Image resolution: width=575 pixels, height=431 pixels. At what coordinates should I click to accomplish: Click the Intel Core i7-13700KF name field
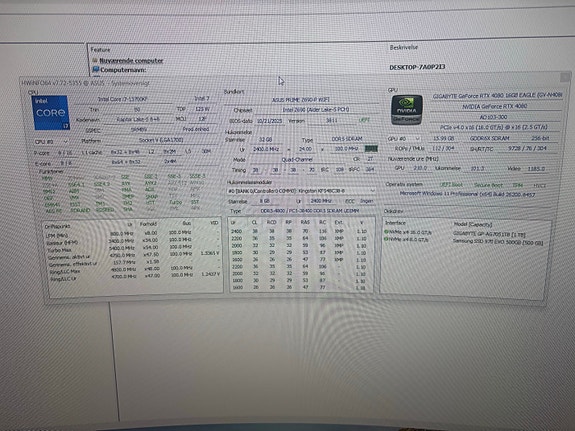click(123, 99)
